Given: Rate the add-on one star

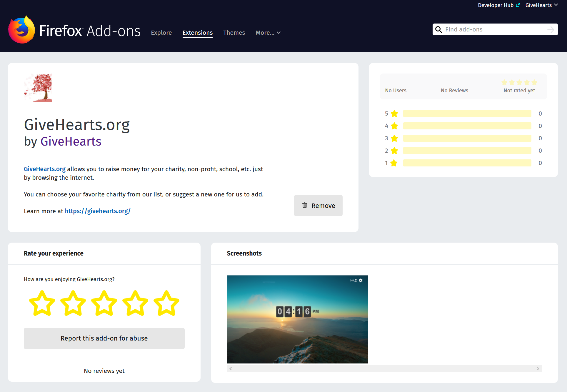Looking at the screenshot, I should (42, 303).
